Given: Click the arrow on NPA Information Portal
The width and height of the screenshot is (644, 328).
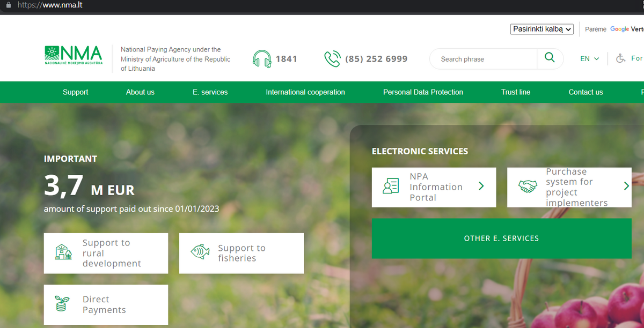Looking at the screenshot, I should pos(481,187).
